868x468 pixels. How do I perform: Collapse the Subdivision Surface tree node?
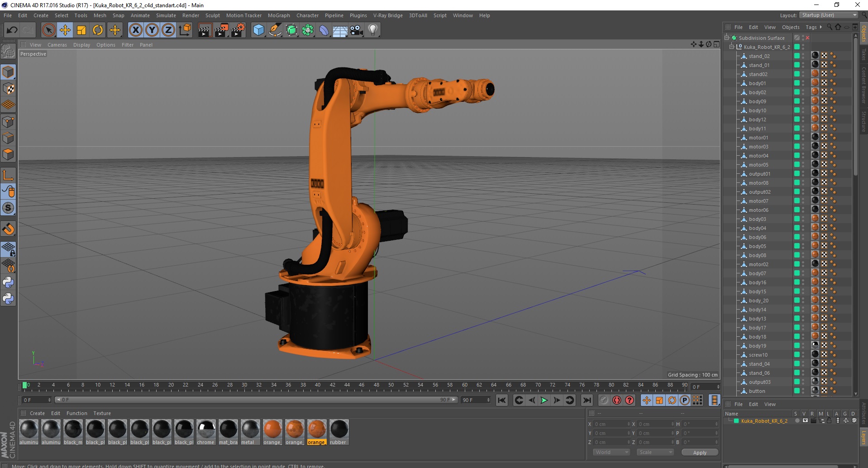tap(727, 38)
